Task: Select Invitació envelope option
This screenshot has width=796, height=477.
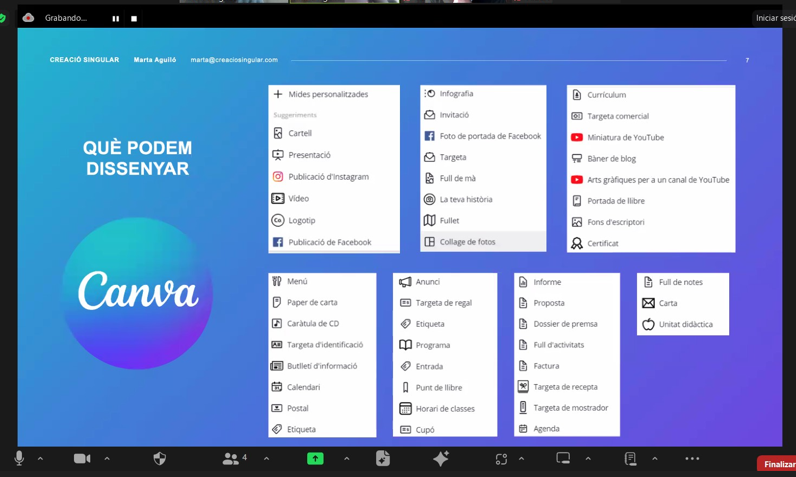Action: pyautogui.click(x=447, y=115)
